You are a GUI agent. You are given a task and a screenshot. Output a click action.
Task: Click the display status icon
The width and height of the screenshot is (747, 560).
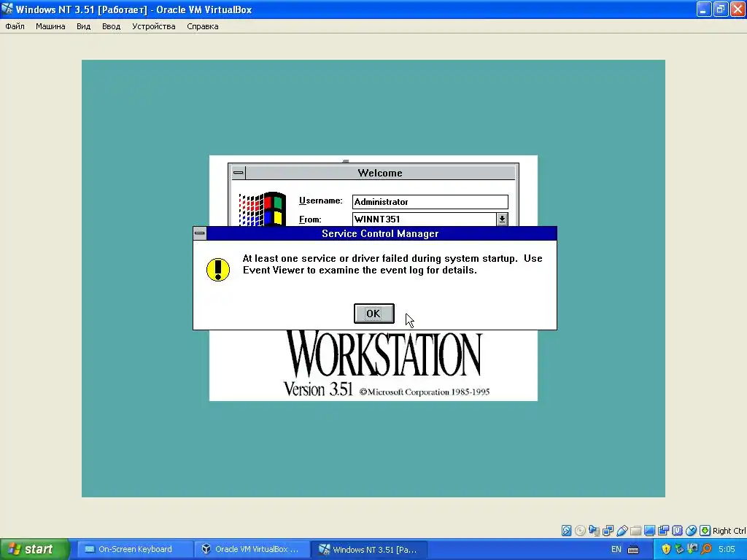(649, 531)
